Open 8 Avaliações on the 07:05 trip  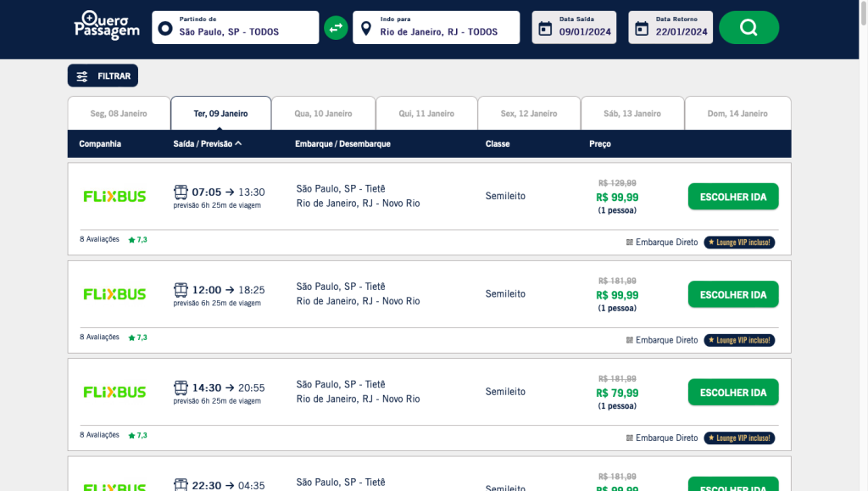99,239
